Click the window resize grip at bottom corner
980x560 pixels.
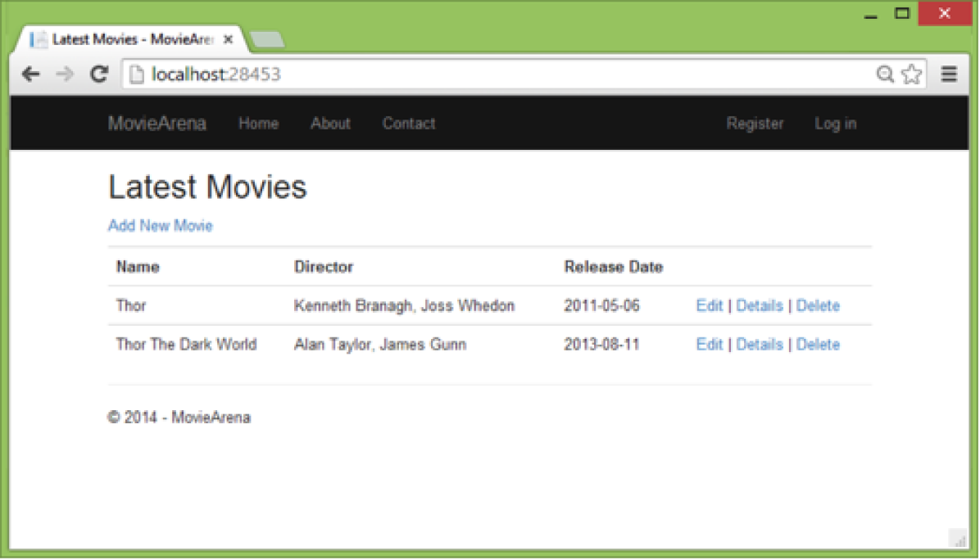pyautogui.click(x=958, y=538)
